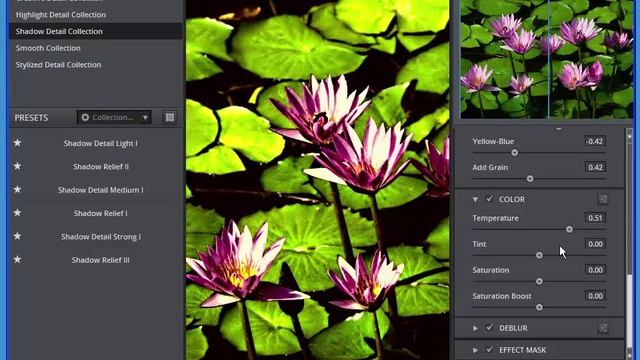Expand the EFFECT MASK section
Viewport: 640px width, 360px height.
point(475,350)
